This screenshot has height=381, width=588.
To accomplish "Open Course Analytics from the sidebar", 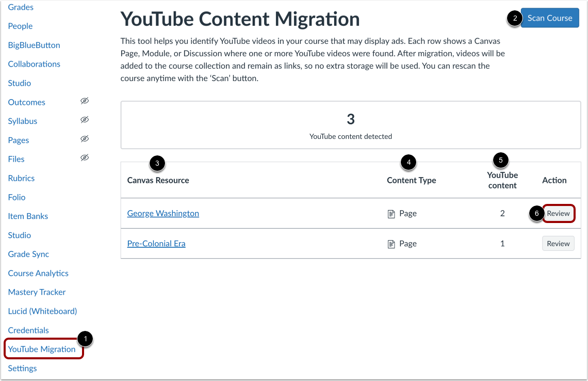I will coord(38,273).
